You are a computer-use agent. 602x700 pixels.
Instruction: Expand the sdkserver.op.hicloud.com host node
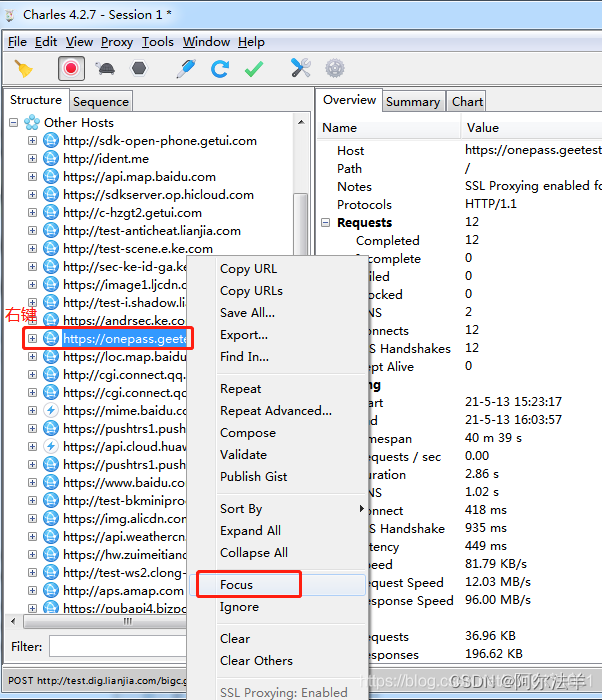click(x=32, y=195)
